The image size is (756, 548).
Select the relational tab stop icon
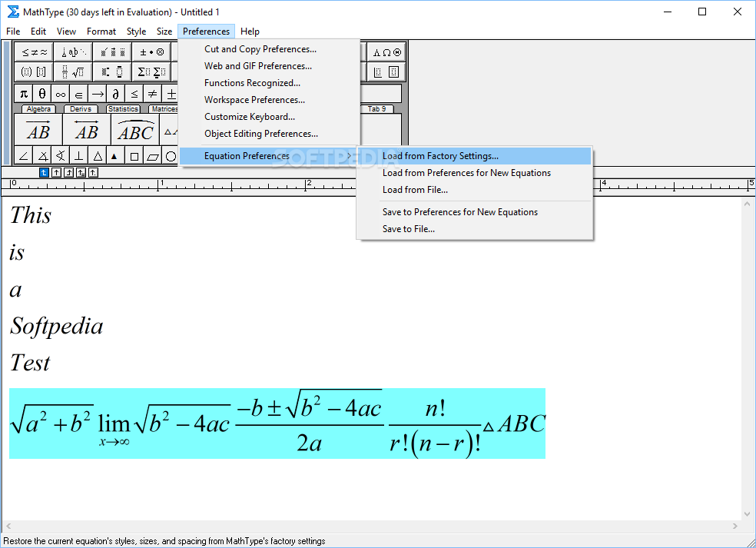pos(81,172)
